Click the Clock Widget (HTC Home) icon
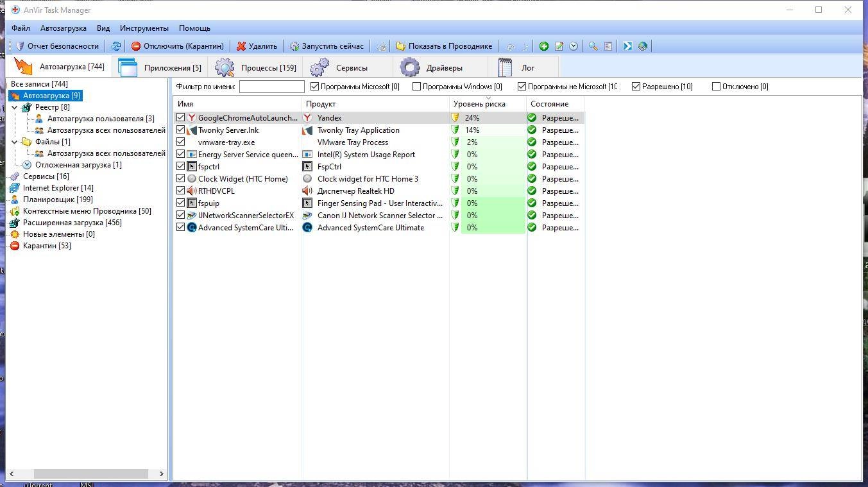This screenshot has width=868, height=487. [x=191, y=179]
